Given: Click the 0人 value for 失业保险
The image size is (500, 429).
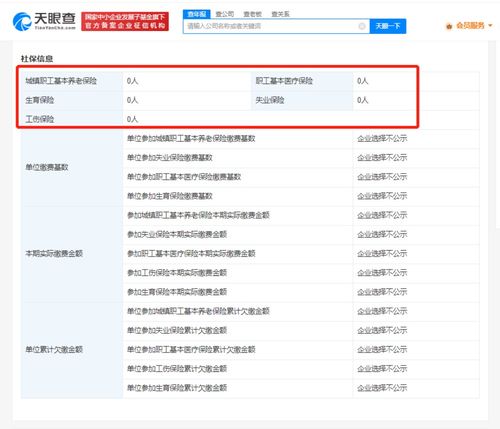Looking at the screenshot, I should tap(362, 100).
